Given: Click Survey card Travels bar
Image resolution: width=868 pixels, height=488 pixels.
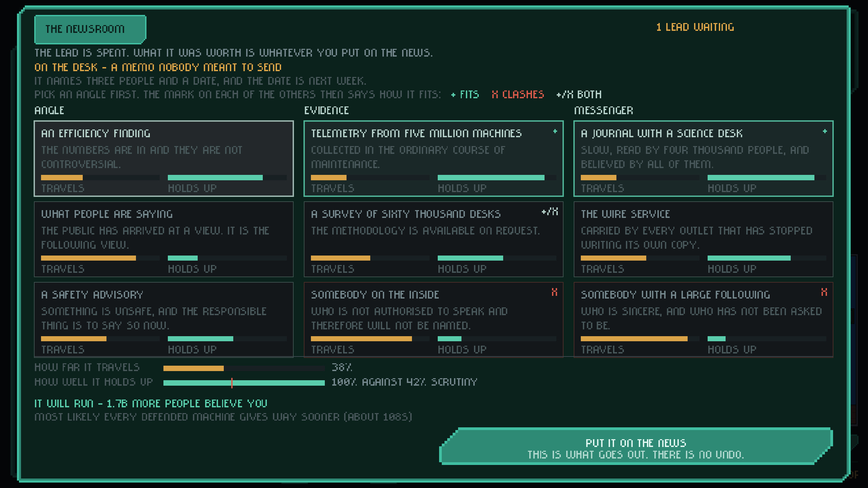Looking at the screenshot, I should [x=370, y=258].
